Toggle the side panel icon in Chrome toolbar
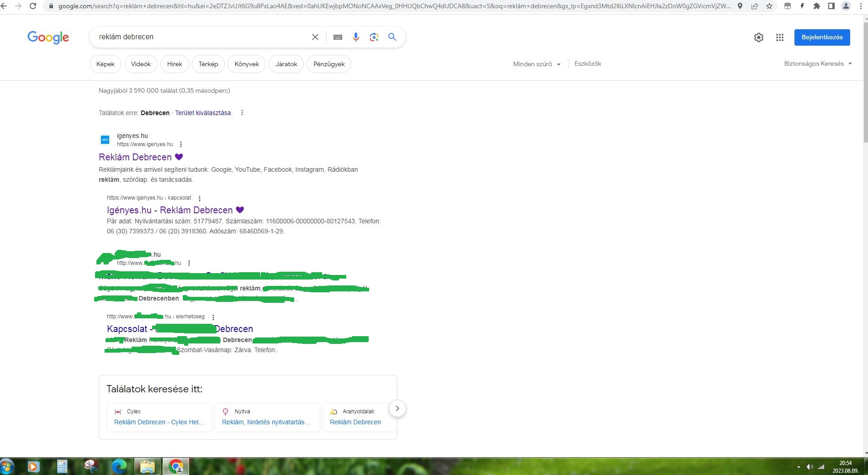This screenshot has width=868, height=475. point(831,6)
